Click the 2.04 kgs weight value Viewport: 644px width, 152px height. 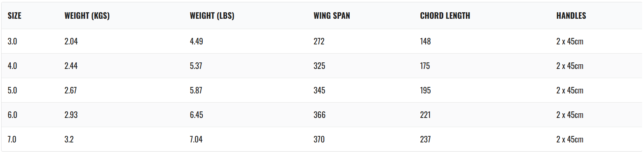point(71,41)
